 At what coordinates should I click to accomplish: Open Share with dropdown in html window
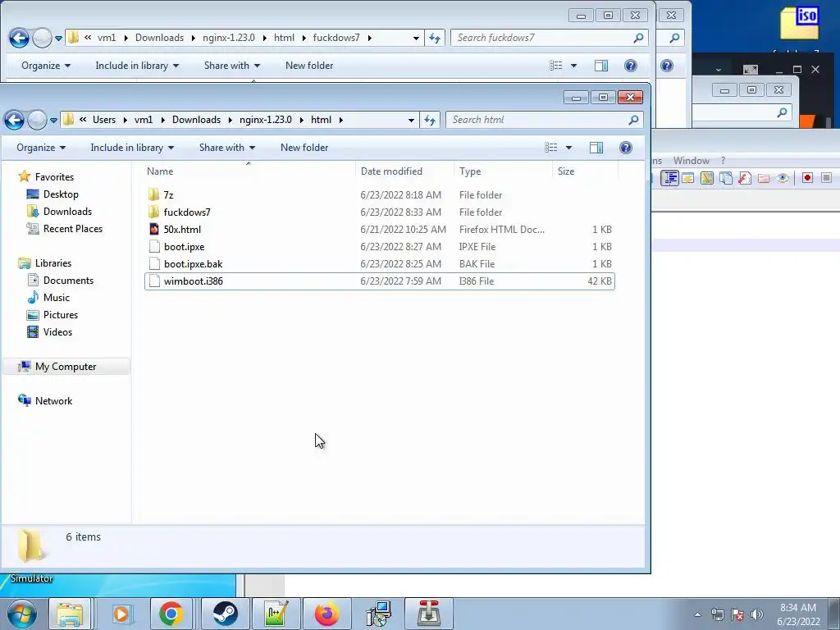coord(227,148)
